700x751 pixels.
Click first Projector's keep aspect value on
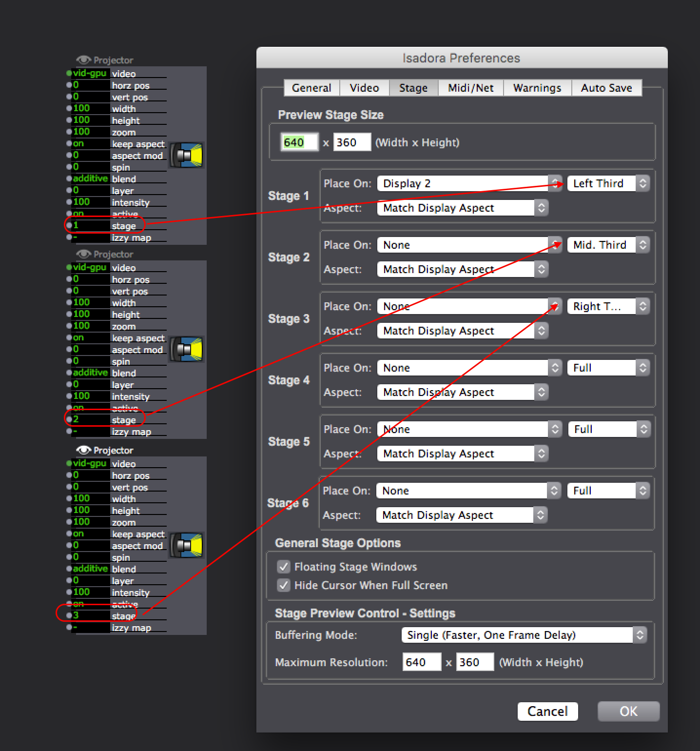click(91, 143)
